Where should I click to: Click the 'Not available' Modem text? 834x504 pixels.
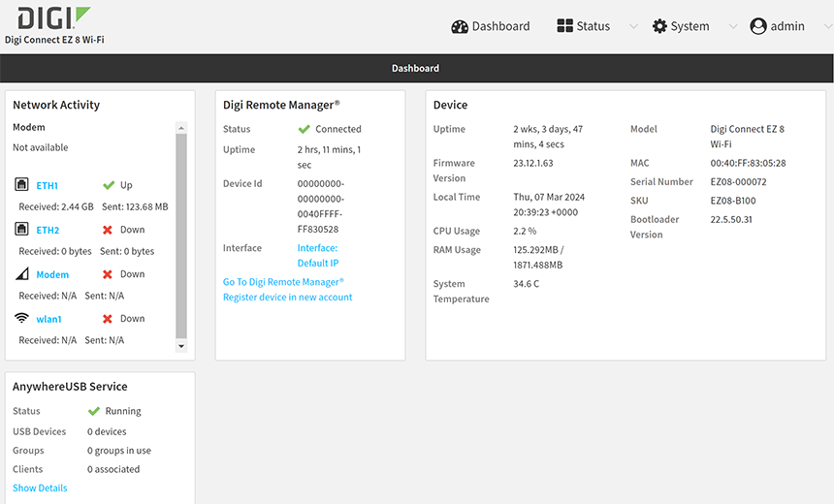tap(41, 147)
